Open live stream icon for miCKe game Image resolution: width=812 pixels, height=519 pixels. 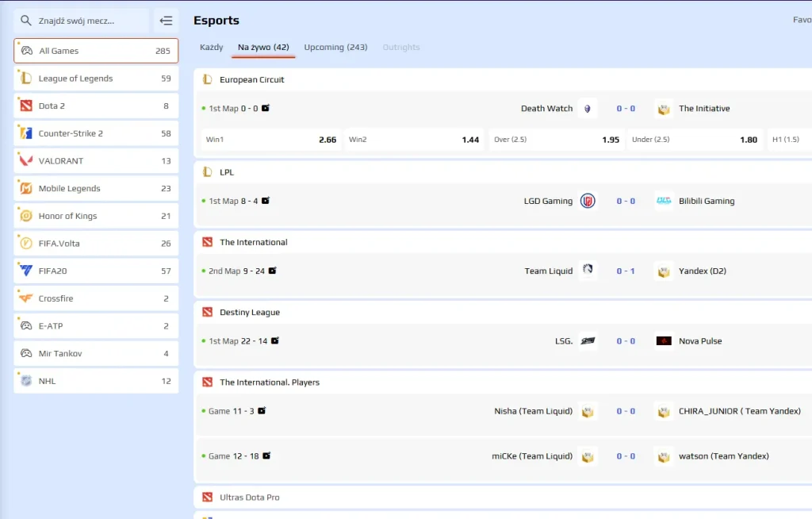(266, 456)
